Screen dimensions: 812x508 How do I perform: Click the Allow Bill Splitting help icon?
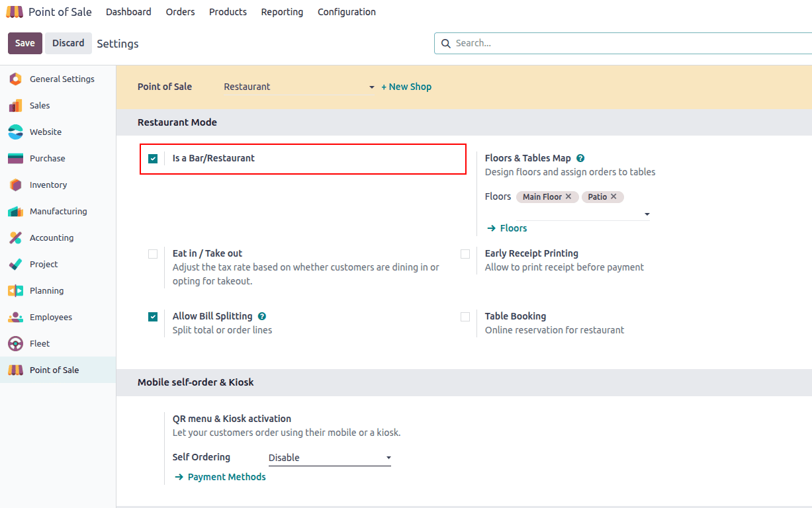262,316
